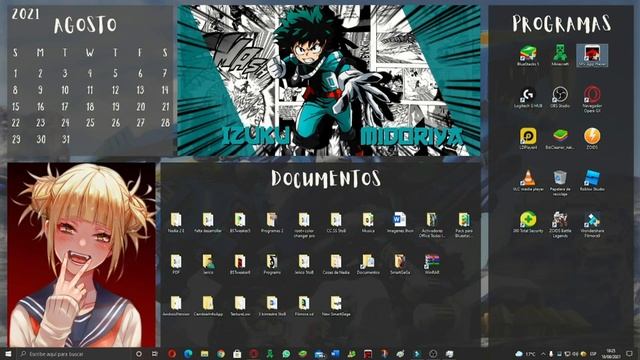Open Papelera de reciclaje
The height and width of the screenshot is (360, 640).
point(560,183)
